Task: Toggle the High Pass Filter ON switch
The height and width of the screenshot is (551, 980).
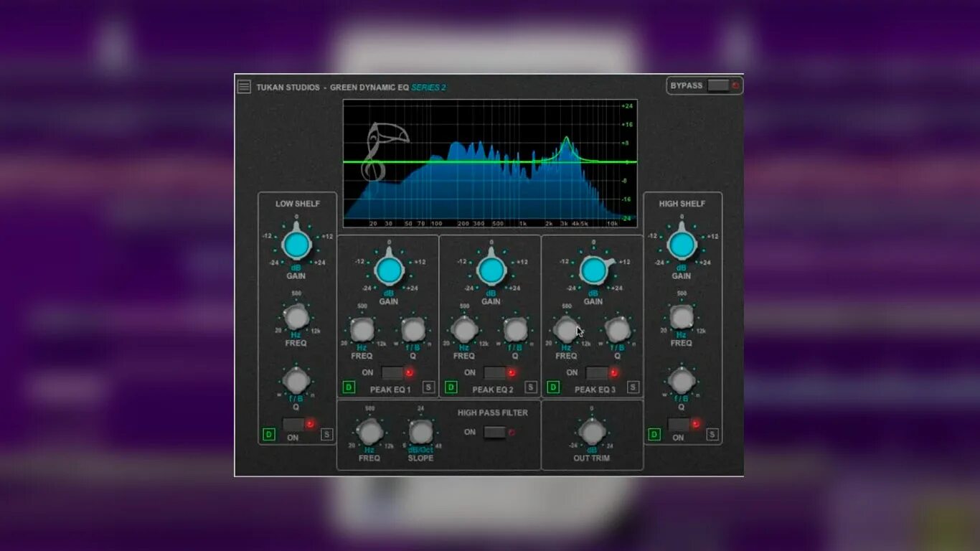Action: [x=494, y=432]
